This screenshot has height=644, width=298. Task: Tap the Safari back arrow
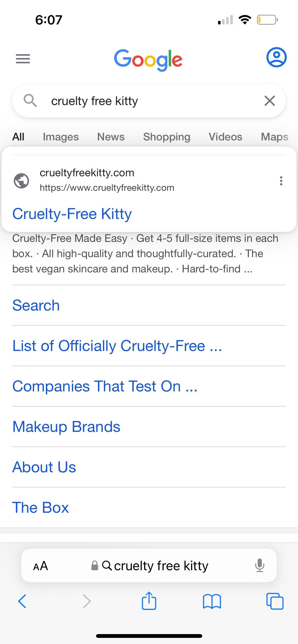[22, 601]
